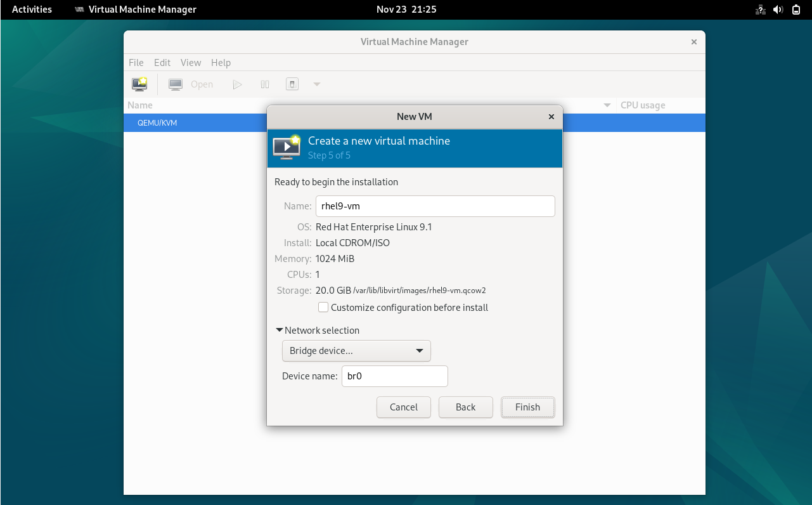Click the storage path /var/lib/libvirt/images/rhel9-vm.qcow2

(x=420, y=291)
